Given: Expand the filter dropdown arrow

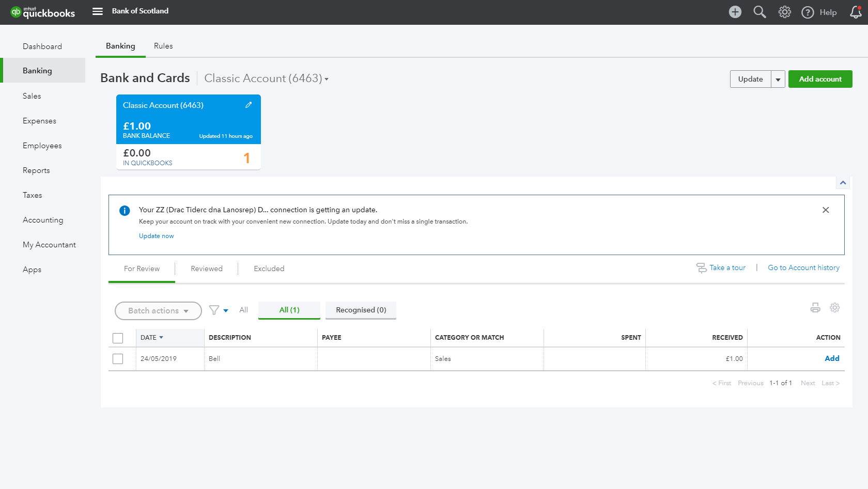Looking at the screenshot, I should [226, 310].
